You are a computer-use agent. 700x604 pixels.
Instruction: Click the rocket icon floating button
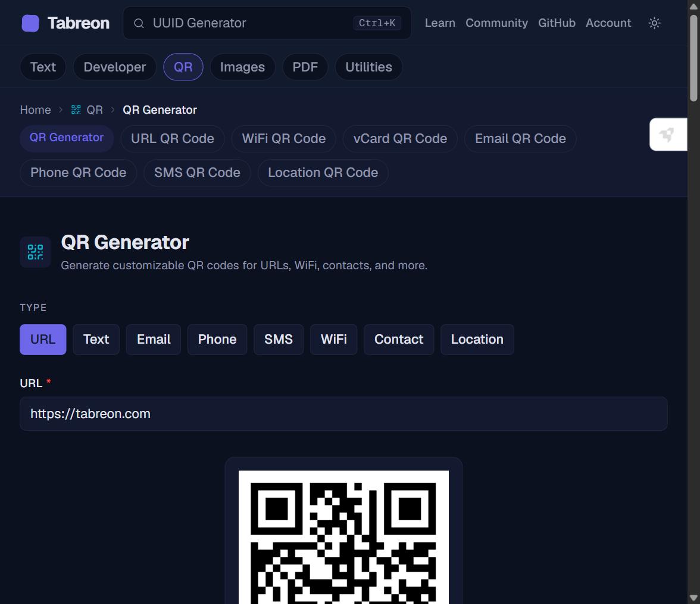coord(668,135)
